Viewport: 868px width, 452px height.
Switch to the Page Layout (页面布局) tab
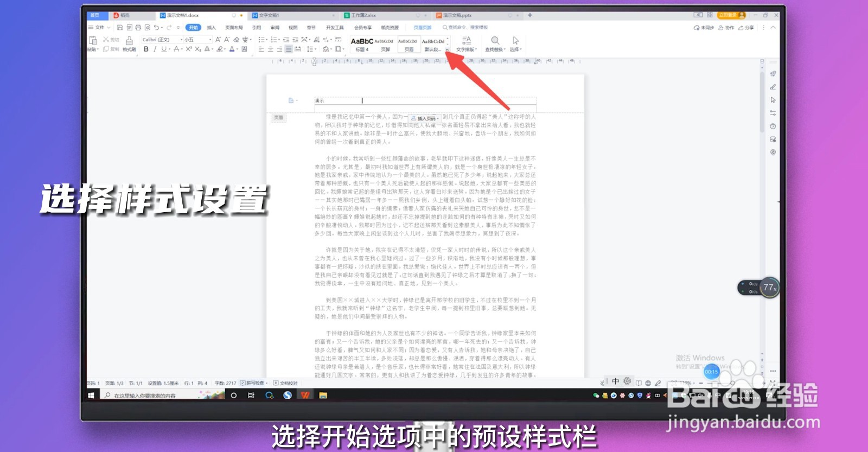(234, 27)
